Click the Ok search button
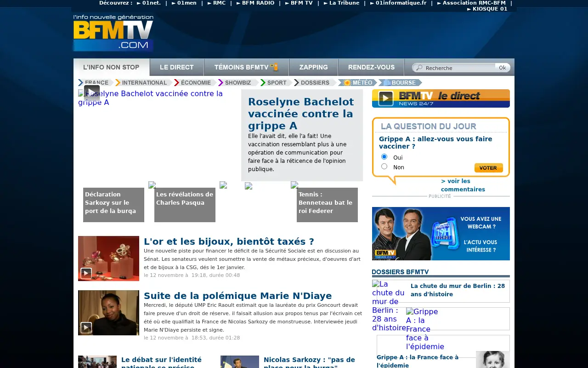Image resolution: width=588 pixels, height=368 pixels. click(503, 68)
